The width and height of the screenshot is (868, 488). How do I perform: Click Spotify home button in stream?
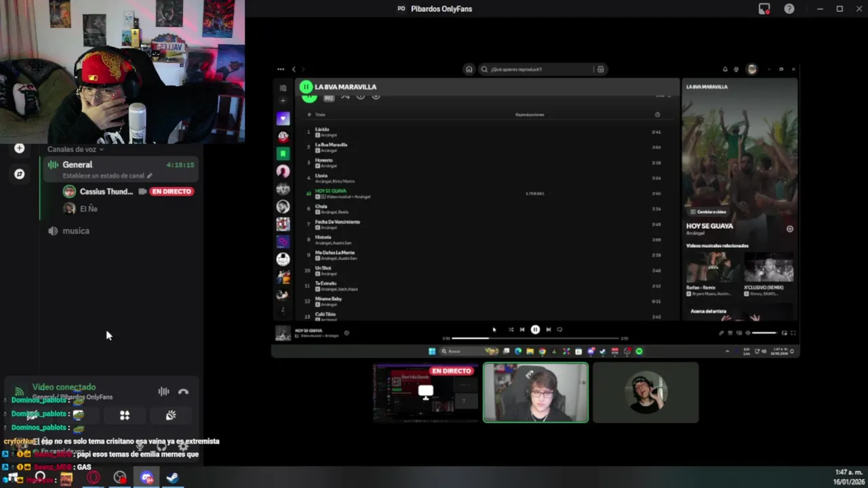coord(469,69)
